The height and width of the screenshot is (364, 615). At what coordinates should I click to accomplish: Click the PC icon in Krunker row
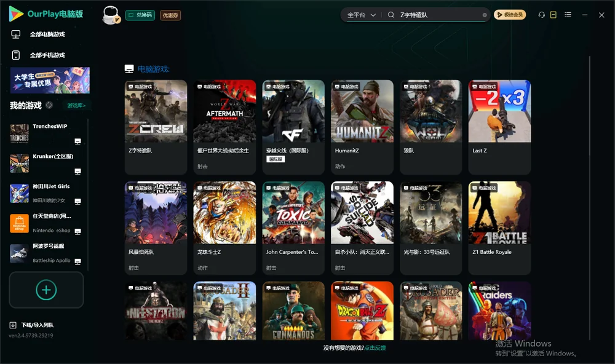coord(77,172)
